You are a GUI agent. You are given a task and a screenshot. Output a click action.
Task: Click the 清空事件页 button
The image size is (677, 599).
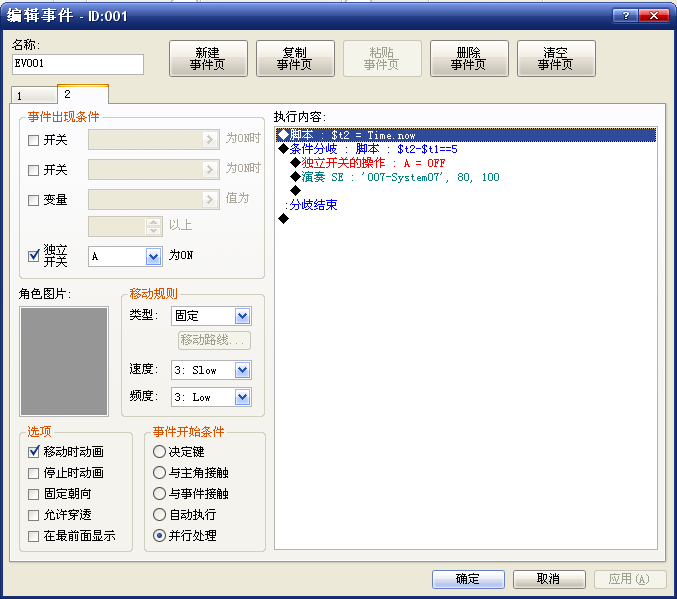[556, 58]
